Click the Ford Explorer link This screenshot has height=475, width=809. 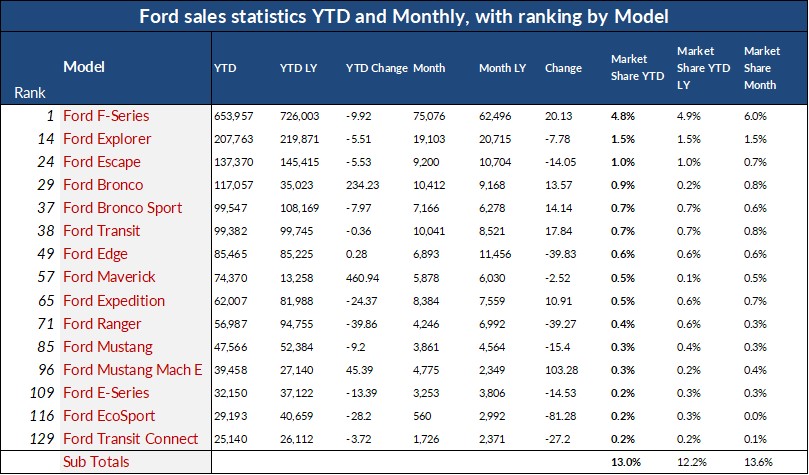107,138
